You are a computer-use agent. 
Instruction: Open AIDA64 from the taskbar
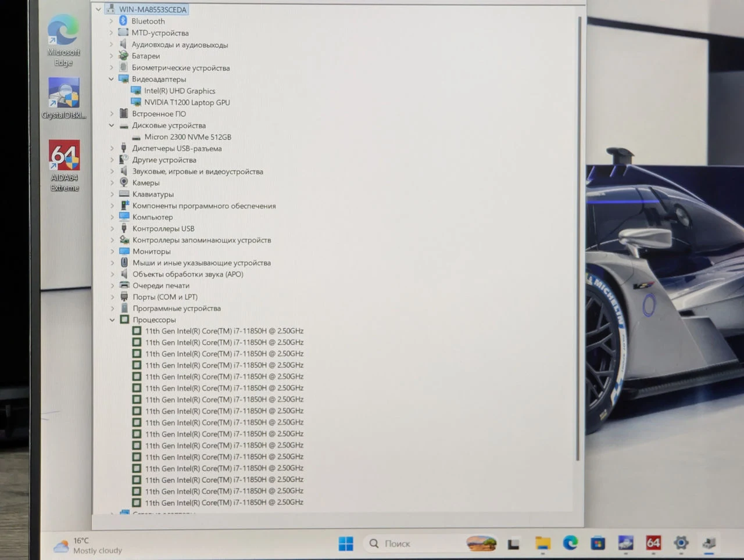point(653,543)
